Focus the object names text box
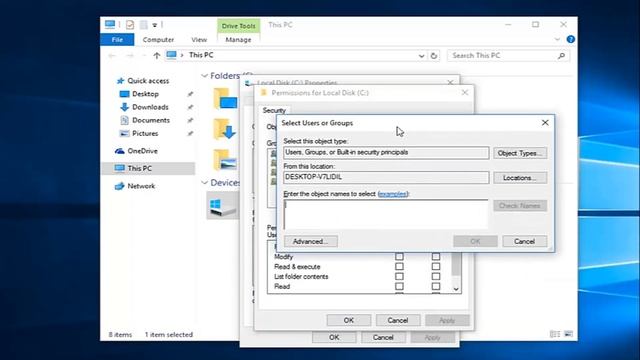This screenshot has height=360, width=640. (386, 214)
